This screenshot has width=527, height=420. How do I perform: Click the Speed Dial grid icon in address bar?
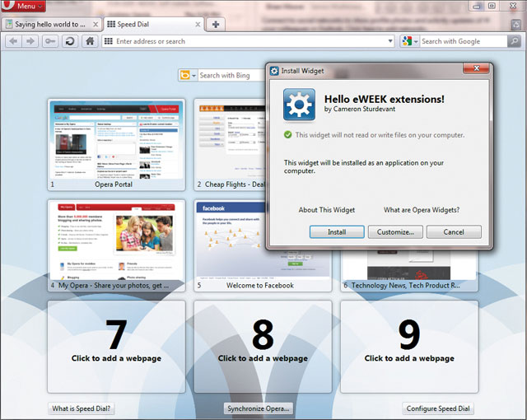click(x=108, y=41)
